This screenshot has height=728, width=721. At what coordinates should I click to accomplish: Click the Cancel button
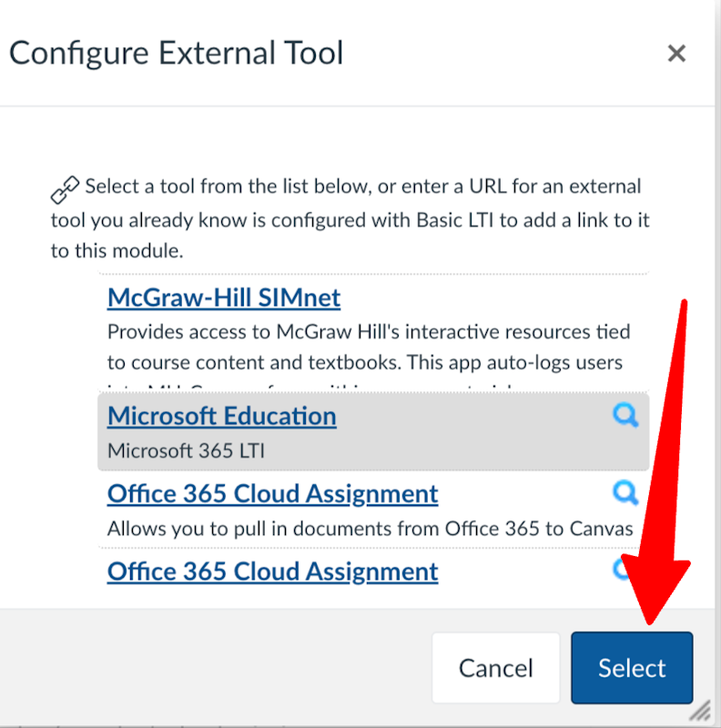495,668
